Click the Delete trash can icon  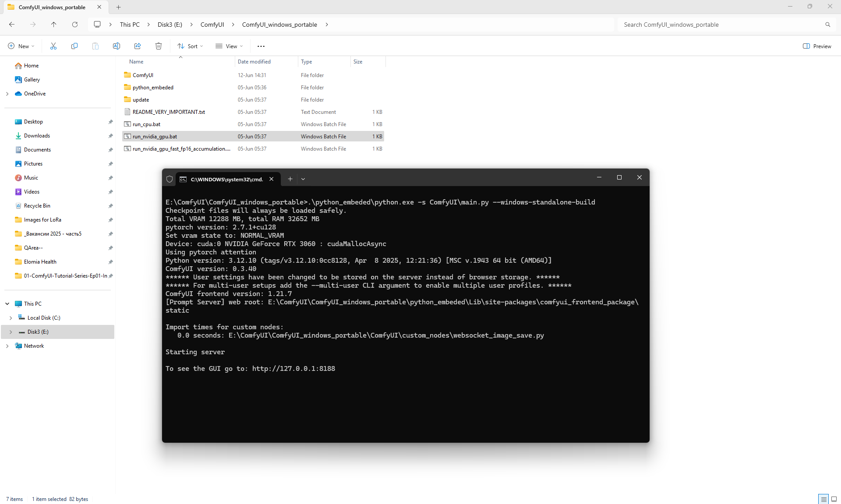pos(159,46)
